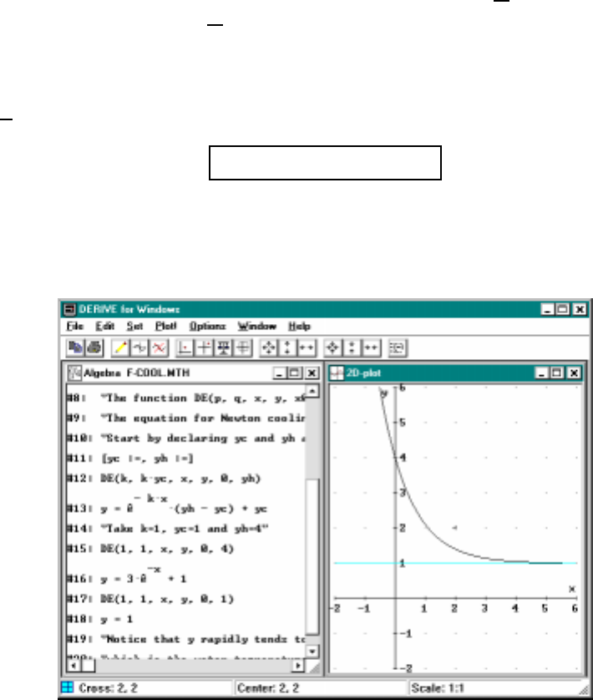Select expression #12 DE(k, k·yc, x, y, 0, yh)
Image resolution: width=593 pixels, height=700 pixels.
pos(164,479)
